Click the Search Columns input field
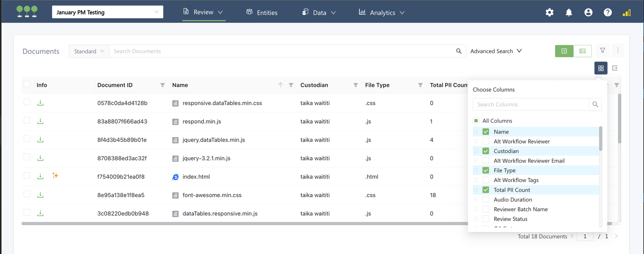Viewport: 644px width, 254px height. 531,104
